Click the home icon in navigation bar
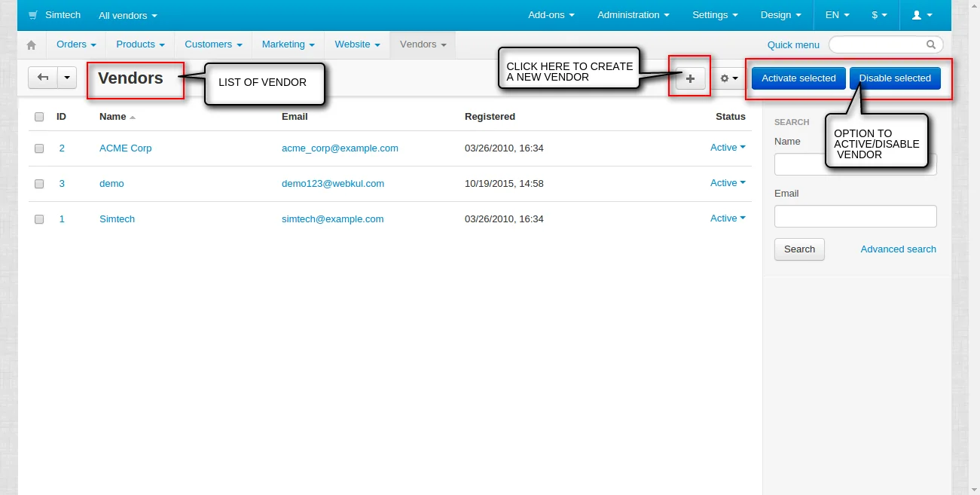The height and width of the screenshot is (495, 980). 31,45
